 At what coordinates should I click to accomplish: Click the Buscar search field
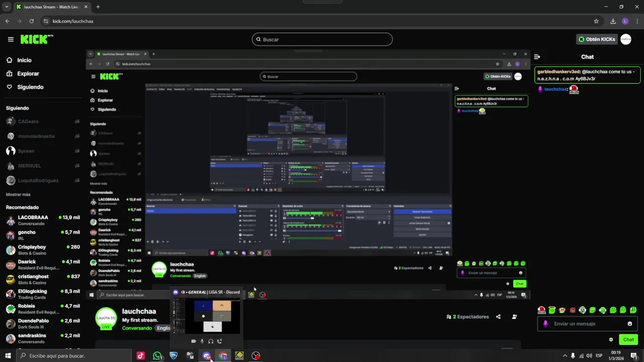coord(322,39)
